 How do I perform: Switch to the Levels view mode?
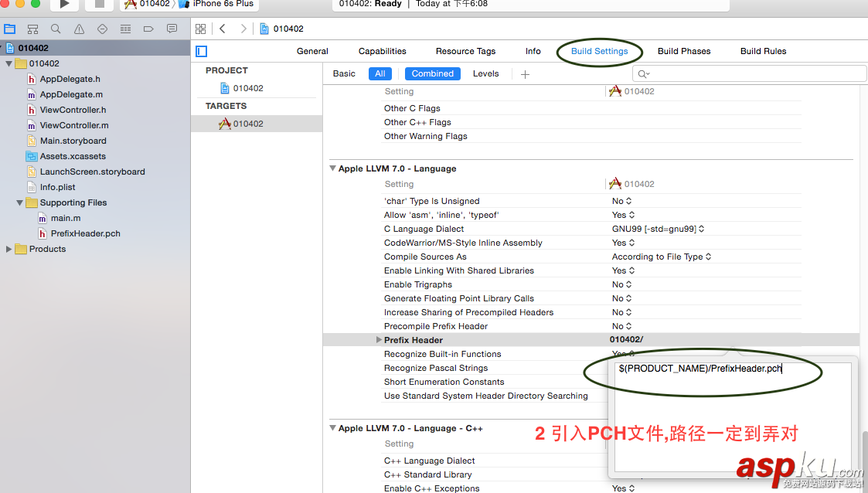click(485, 73)
